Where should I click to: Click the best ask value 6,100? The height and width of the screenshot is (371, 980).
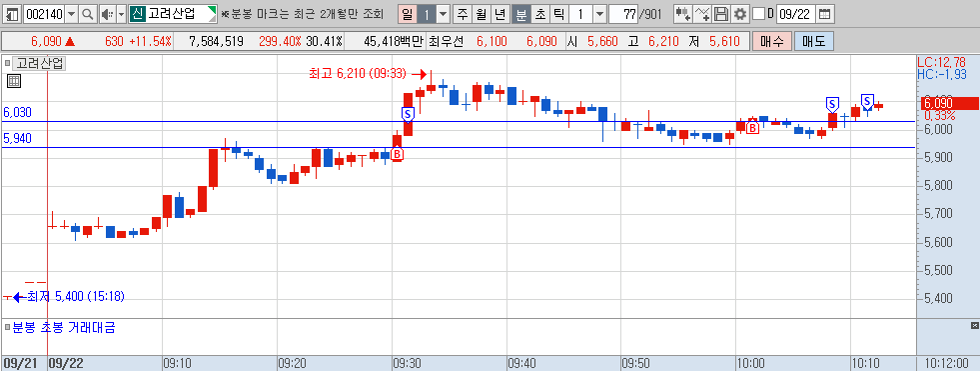[491, 42]
